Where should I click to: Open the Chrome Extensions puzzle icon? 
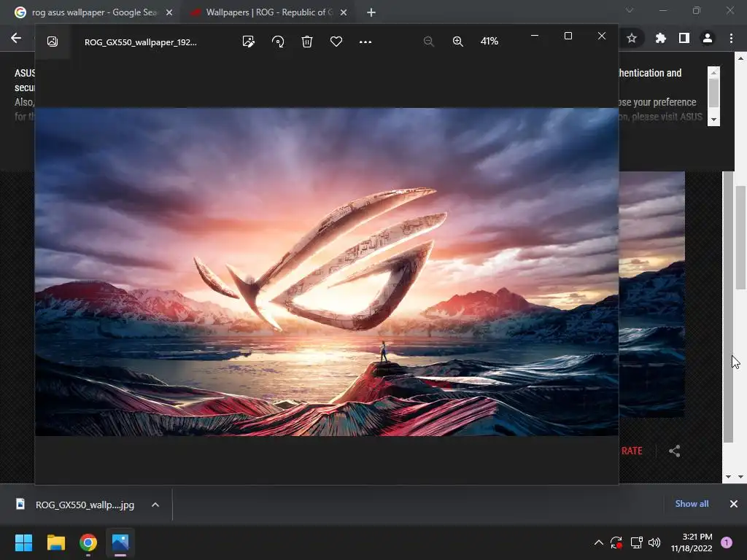coord(660,38)
